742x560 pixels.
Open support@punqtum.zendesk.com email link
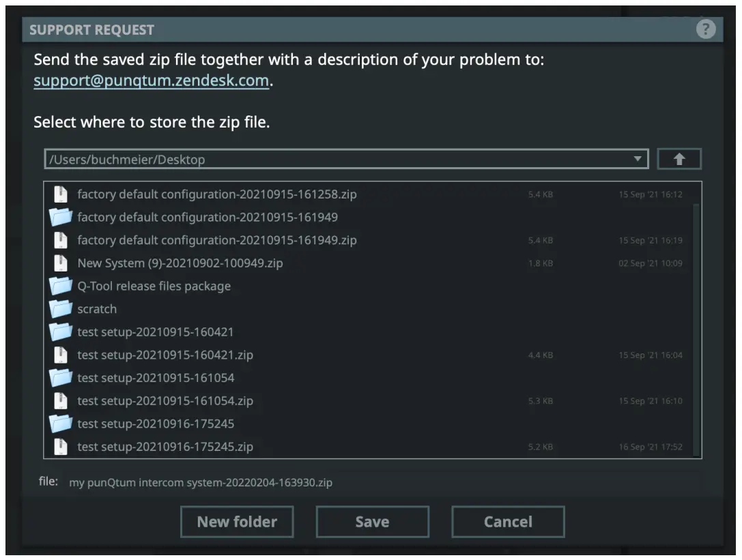[152, 80]
